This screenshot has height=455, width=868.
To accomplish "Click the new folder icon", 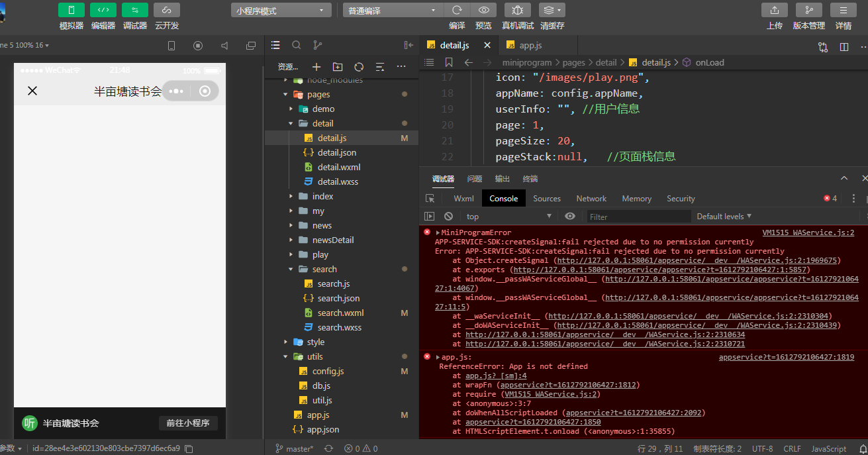I will 338,67.
